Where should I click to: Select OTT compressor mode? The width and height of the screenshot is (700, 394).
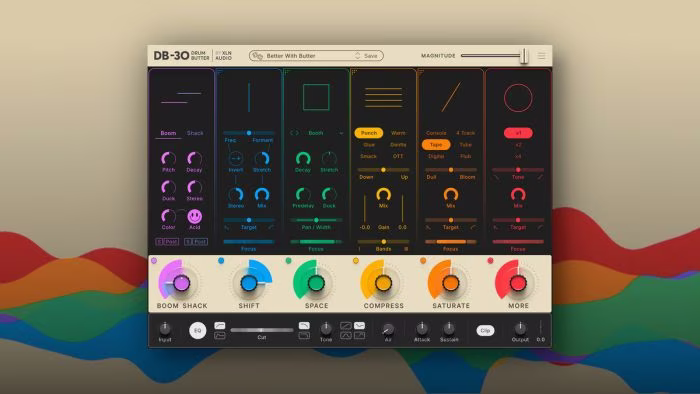point(398,156)
